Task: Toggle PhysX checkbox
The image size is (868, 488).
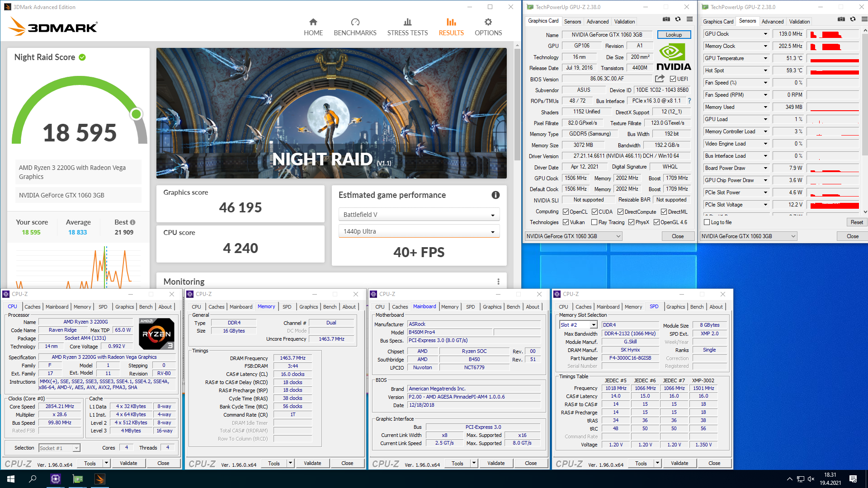Action: (631, 222)
